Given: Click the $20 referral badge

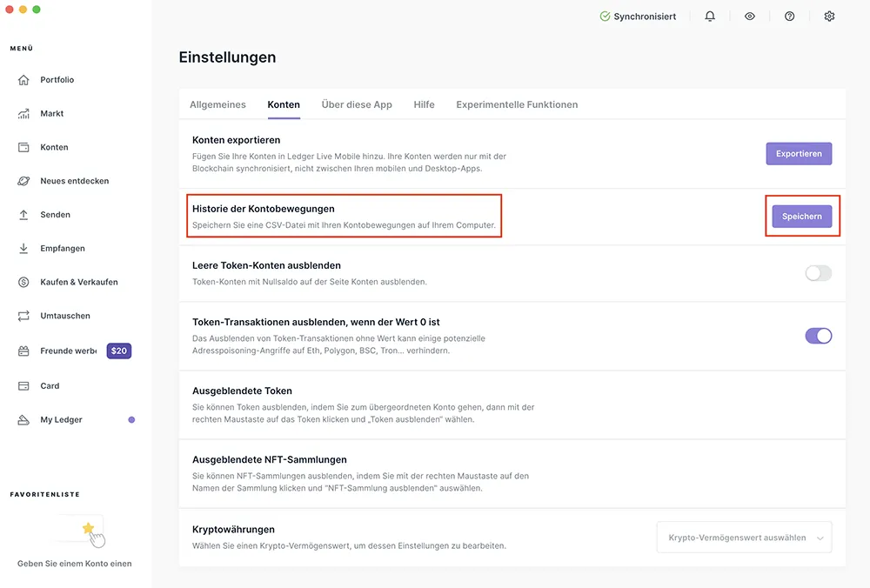Looking at the screenshot, I should coord(118,351).
